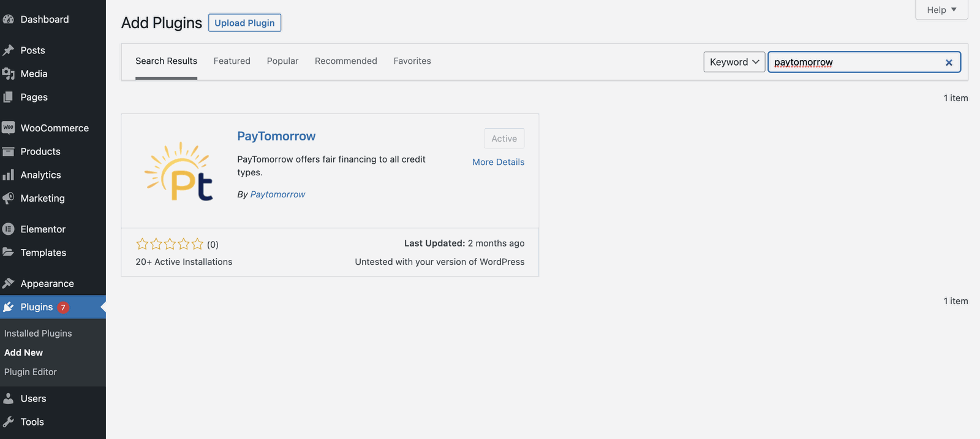Clear the search field with X icon
980x439 pixels.
click(949, 62)
